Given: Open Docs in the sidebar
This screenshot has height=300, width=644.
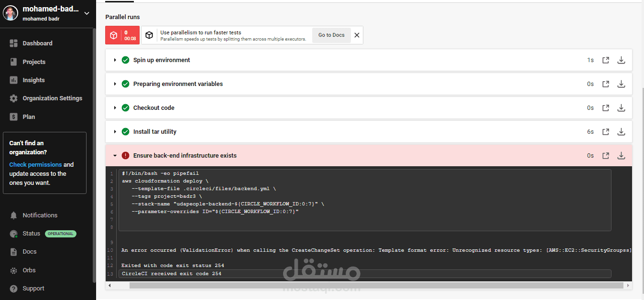Looking at the screenshot, I should coord(30,252).
